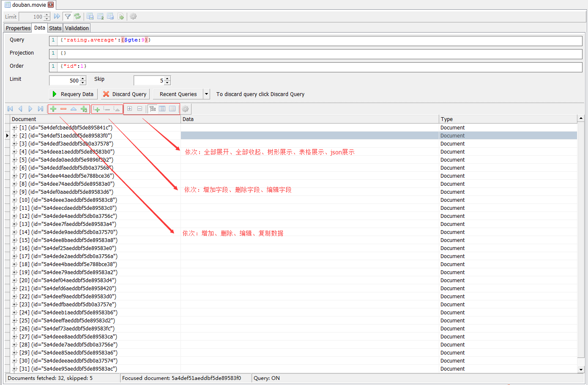Open the Recent Queries dropdown arrow
This screenshot has height=385, width=588.
coord(206,94)
